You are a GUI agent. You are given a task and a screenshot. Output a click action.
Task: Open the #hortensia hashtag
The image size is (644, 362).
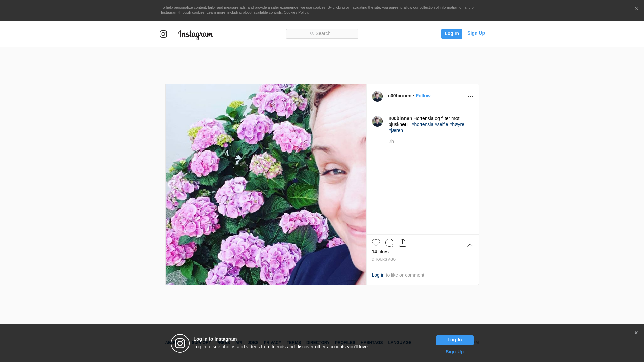click(422, 124)
